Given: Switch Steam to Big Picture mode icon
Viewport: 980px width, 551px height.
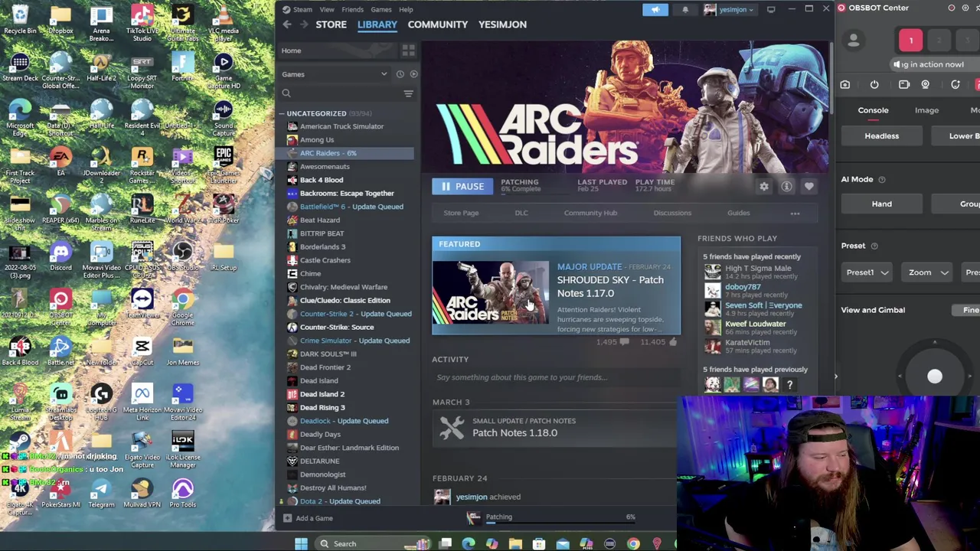Looking at the screenshot, I should point(771,9).
